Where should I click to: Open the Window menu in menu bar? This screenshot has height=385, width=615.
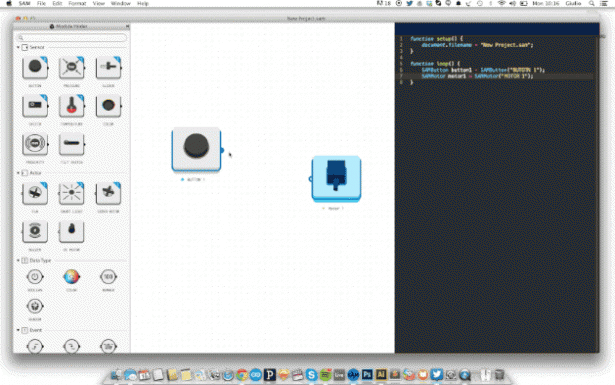(121, 4)
